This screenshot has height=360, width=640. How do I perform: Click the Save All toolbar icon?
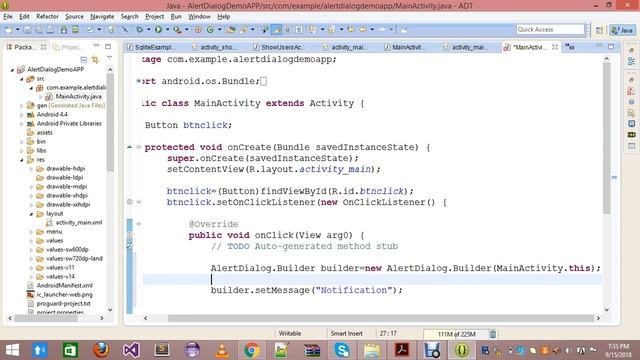point(38,30)
